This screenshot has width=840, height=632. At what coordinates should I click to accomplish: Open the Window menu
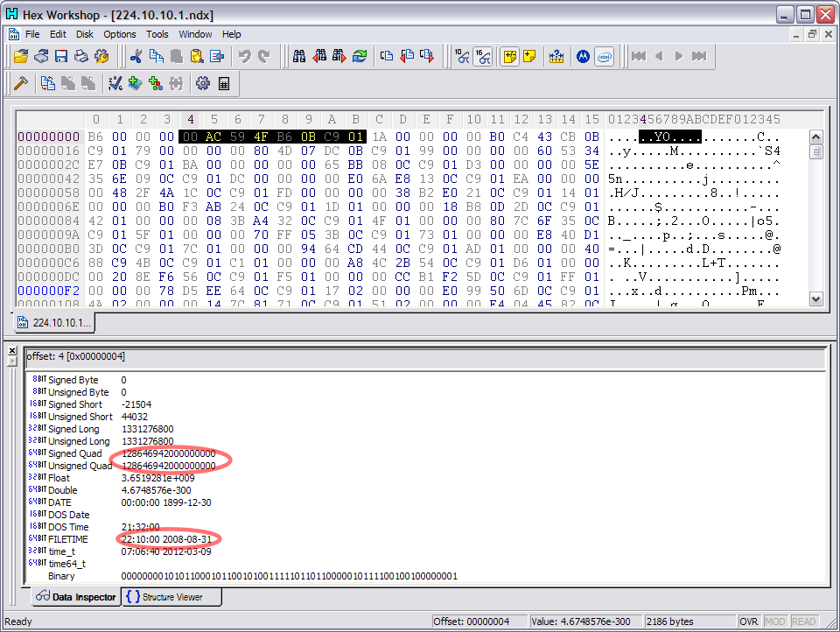point(195,34)
